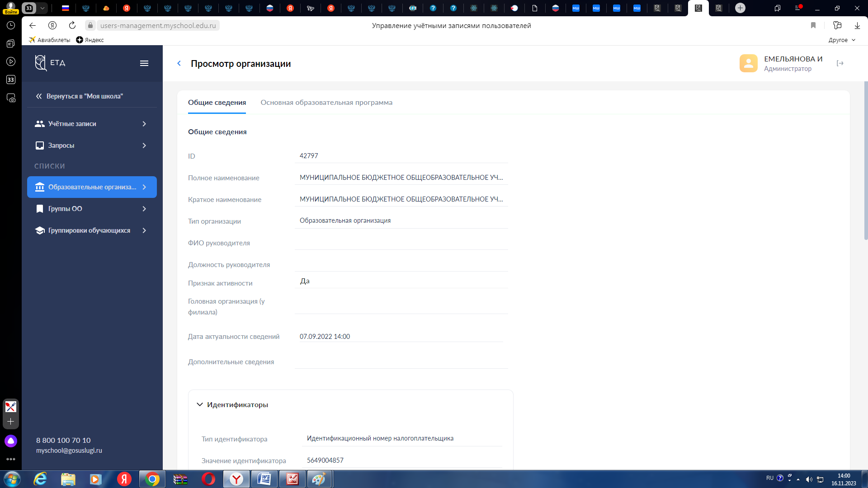Add a side panel item with plus icon
This screenshot has height=488, width=868.
(x=11, y=422)
